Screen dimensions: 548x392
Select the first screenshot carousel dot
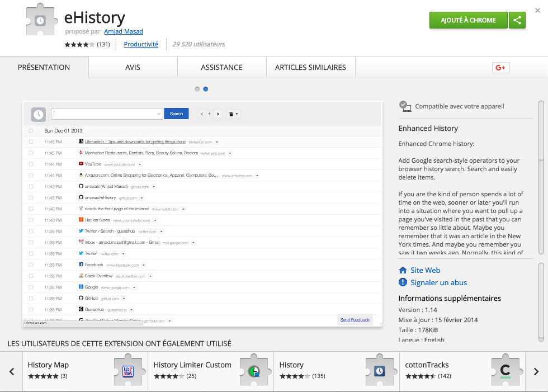[x=197, y=89]
